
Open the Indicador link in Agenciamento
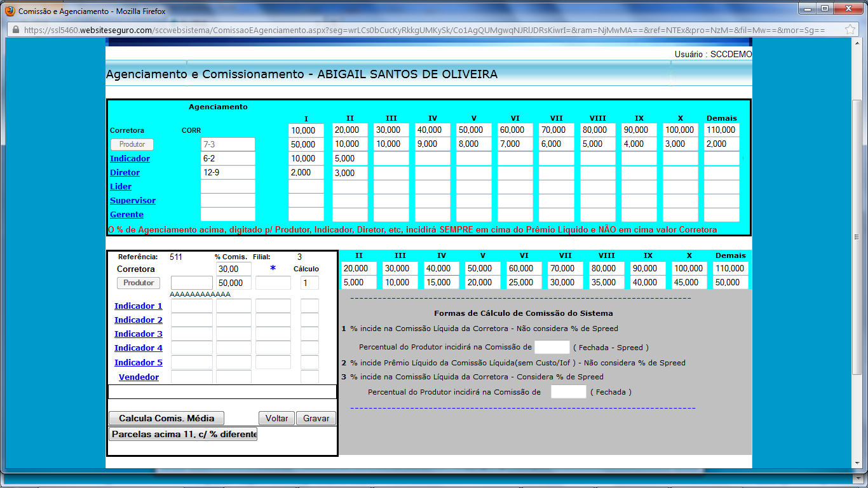tap(130, 158)
